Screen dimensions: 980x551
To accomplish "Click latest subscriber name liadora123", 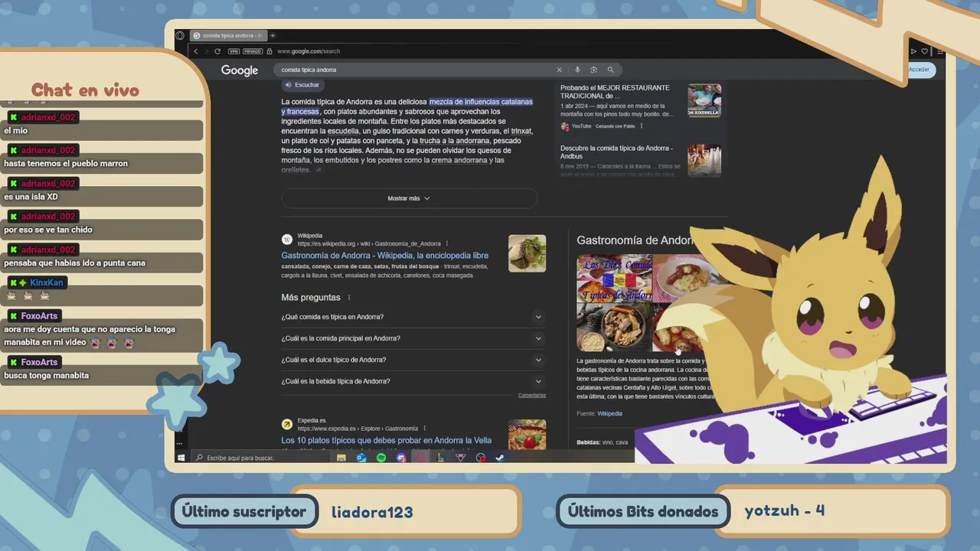I will 372,512.
